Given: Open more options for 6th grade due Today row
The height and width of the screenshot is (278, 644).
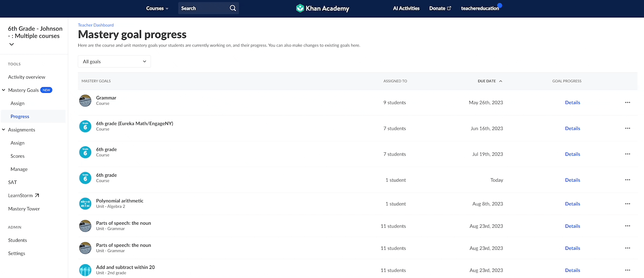Looking at the screenshot, I should point(628,180).
